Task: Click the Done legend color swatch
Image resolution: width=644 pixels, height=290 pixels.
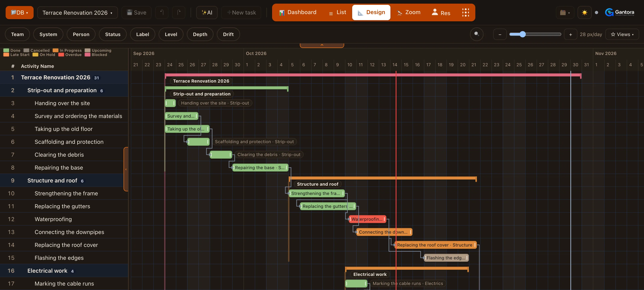Action: [6, 50]
